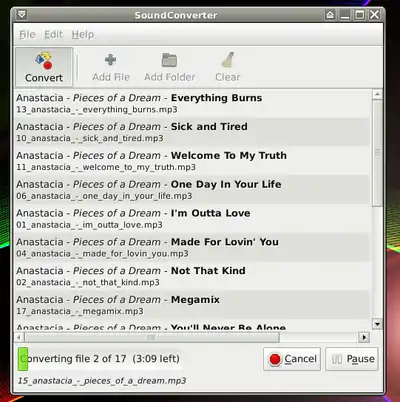Screen dimensions: 400x402
Task: Open the File menu
Action: (27, 34)
